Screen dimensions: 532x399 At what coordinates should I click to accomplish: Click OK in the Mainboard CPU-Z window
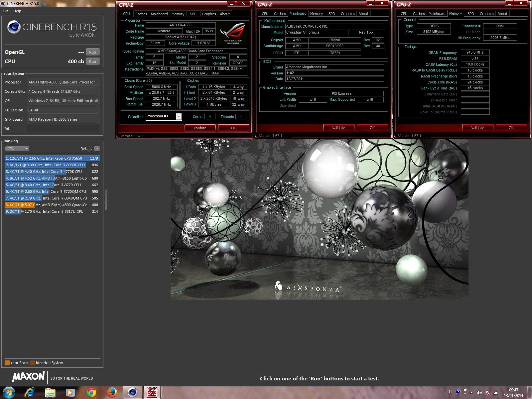click(372, 128)
